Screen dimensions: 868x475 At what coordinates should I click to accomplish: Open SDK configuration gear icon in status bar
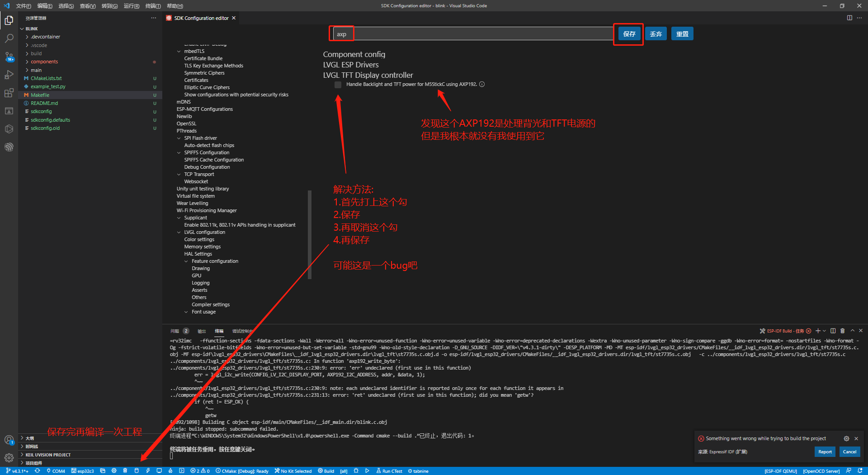114,471
